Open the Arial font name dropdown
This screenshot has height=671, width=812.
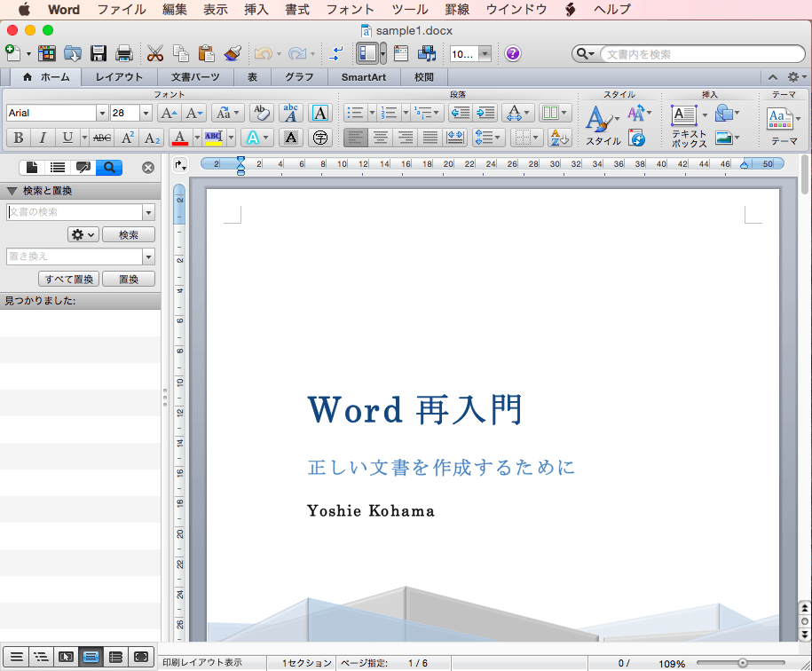(x=102, y=113)
